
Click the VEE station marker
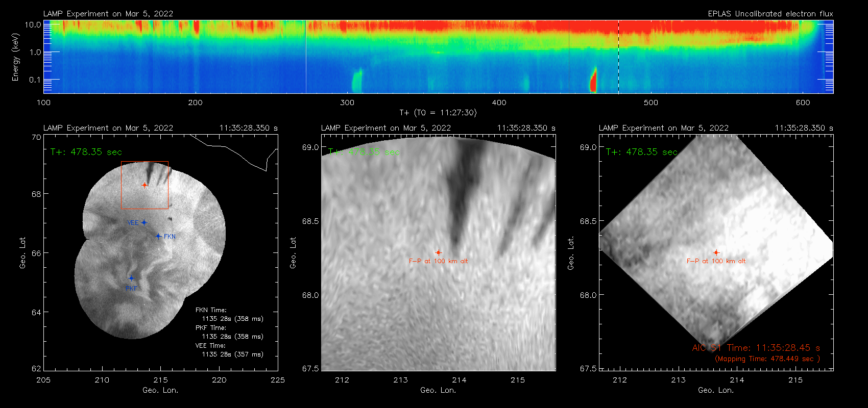point(144,222)
